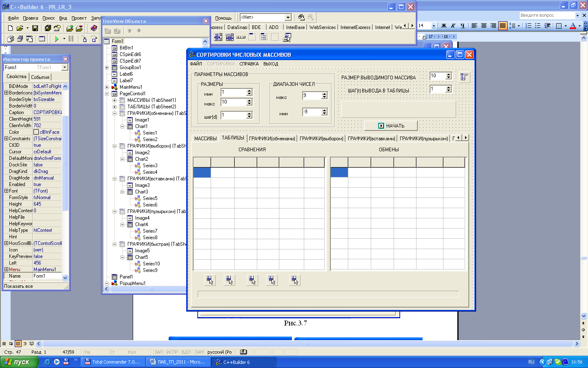This screenshot has height=368, width=588.
Task: Switch to ЛАБ_ТП_2011 Word document in taskbar
Action: [179, 362]
